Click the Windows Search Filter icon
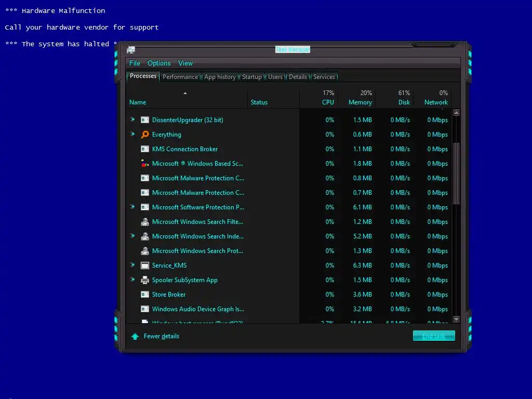Image resolution: width=532 pixels, height=399 pixels. click(x=145, y=221)
